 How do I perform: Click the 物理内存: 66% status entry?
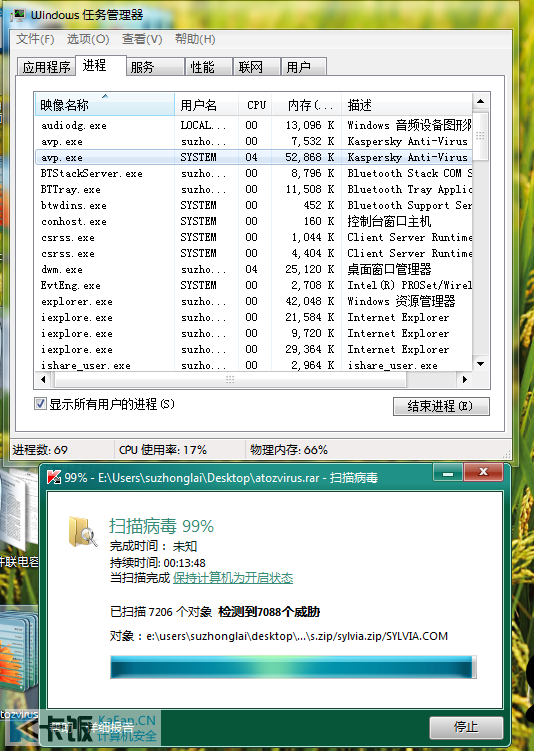pos(289,450)
